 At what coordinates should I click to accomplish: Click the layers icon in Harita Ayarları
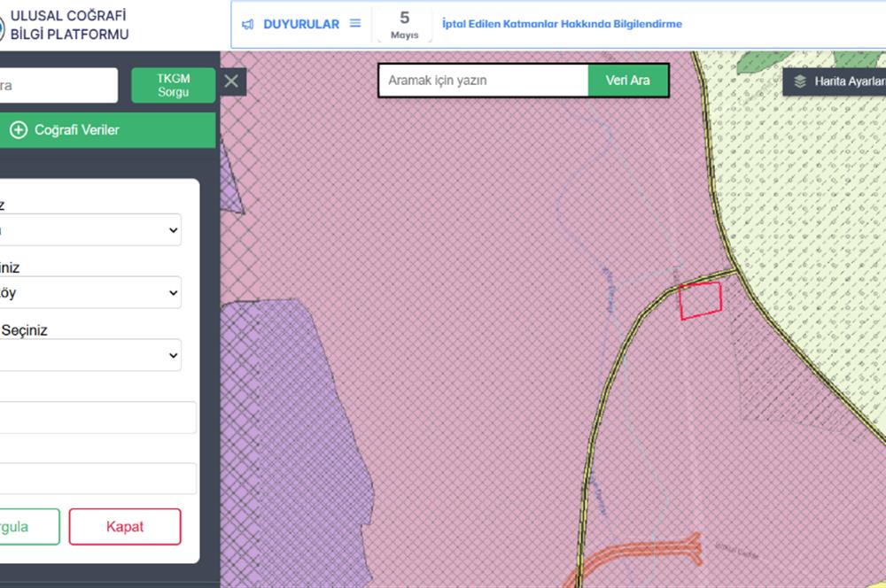[799, 81]
